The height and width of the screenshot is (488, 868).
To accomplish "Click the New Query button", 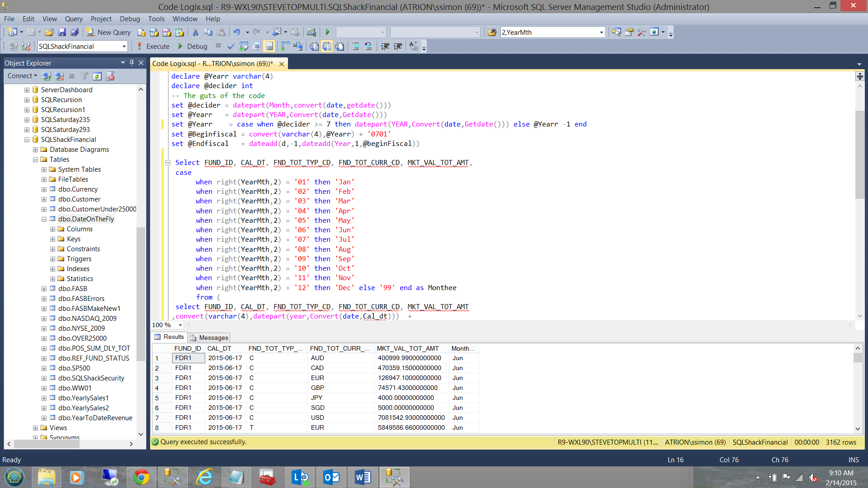I will point(108,32).
